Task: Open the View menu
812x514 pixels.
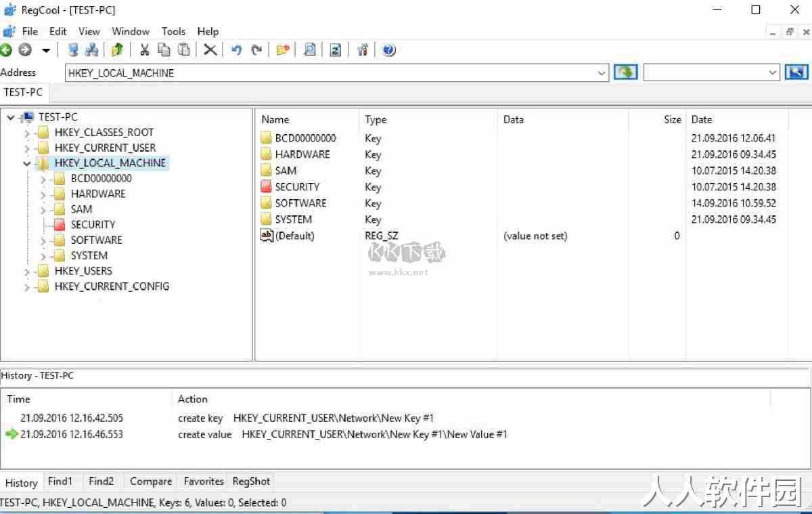Action: pyautogui.click(x=89, y=31)
